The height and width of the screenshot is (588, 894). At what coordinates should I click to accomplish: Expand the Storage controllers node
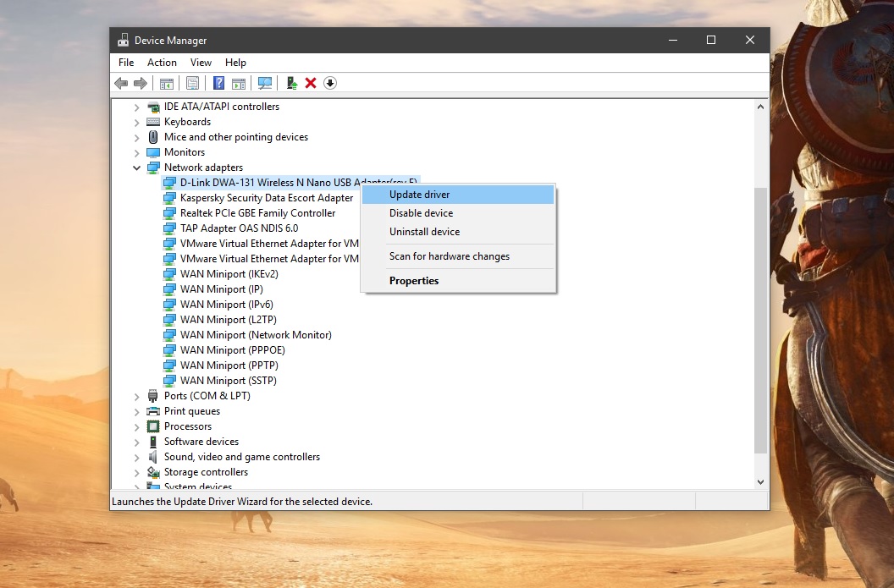(136, 472)
